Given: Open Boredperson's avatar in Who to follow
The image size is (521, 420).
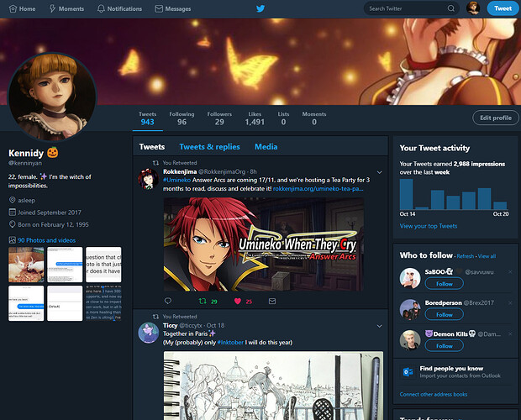Looking at the screenshot, I should pos(410,309).
